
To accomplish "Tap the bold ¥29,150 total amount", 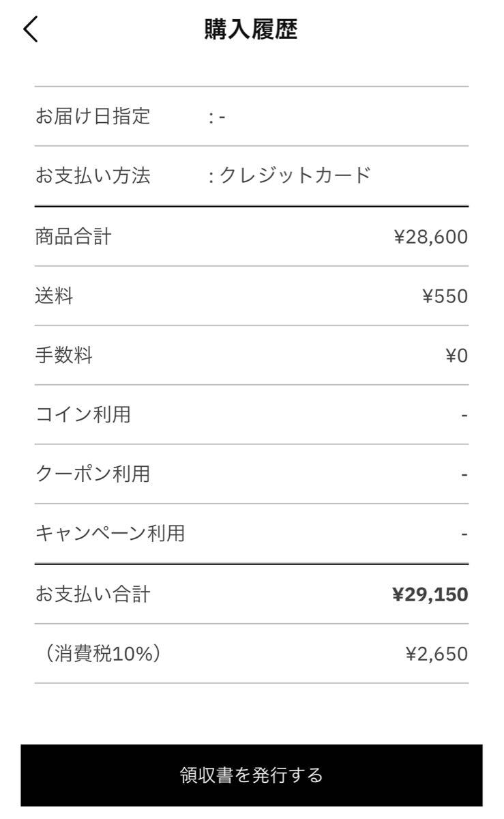I will [x=430, y=594].
